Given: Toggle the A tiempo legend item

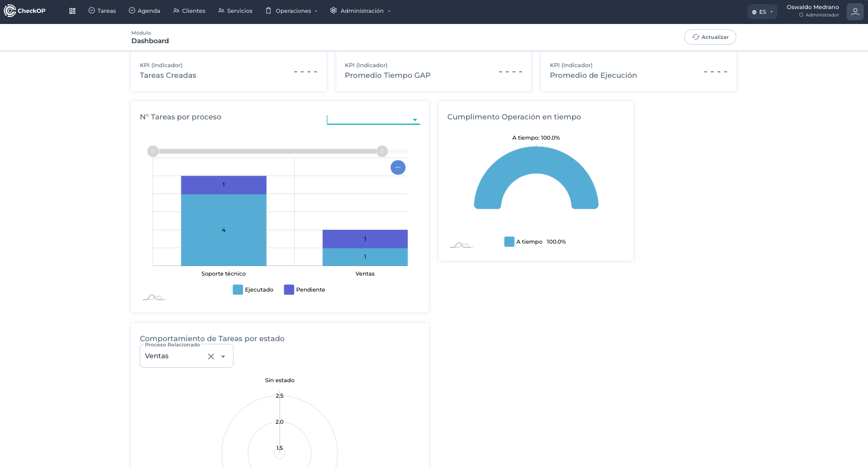Looking at the screenshot, I should (535, 241).
